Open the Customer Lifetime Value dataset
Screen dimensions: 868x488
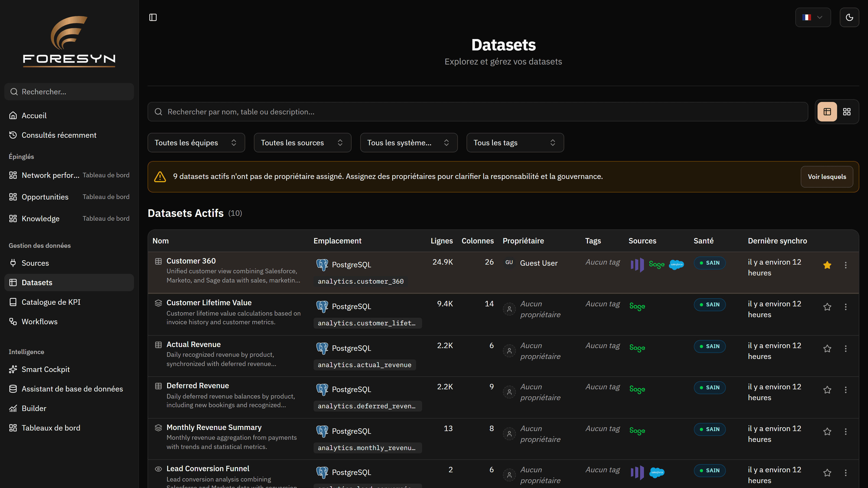209,303
